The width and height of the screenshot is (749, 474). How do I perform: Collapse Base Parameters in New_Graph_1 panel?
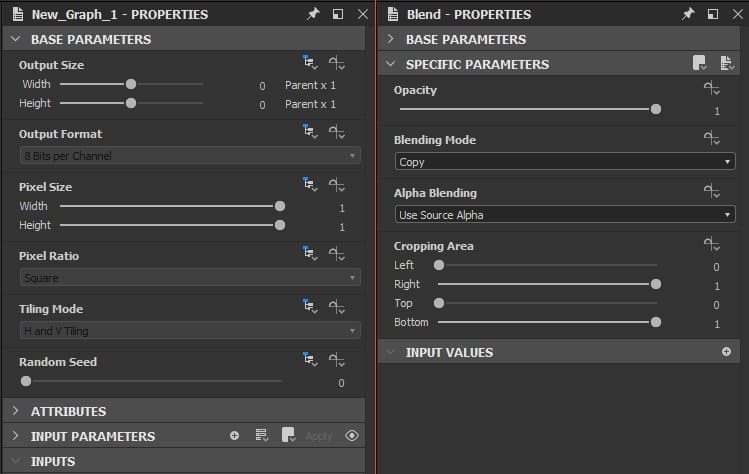pos(15,39)
